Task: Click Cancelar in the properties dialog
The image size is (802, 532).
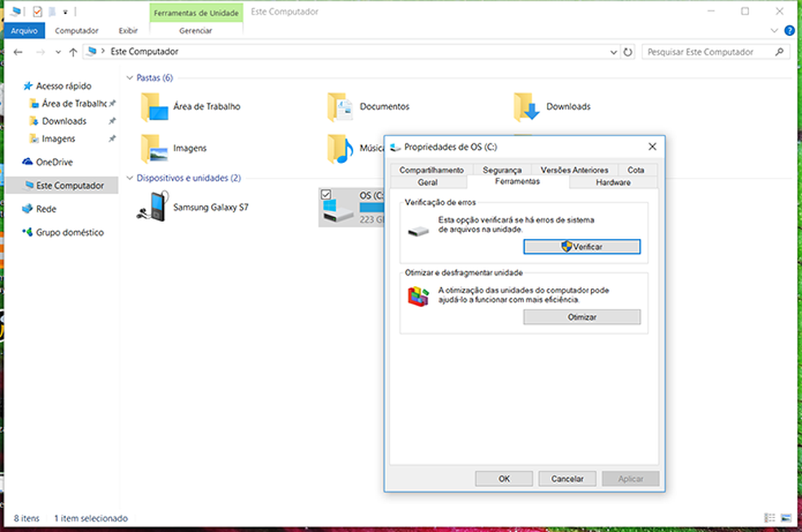Action: click(567, 479)
